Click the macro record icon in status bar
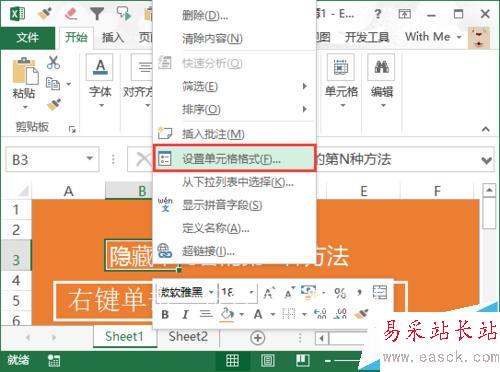The width and height of the screenshot is (500, 372). [x=53, y=361]
